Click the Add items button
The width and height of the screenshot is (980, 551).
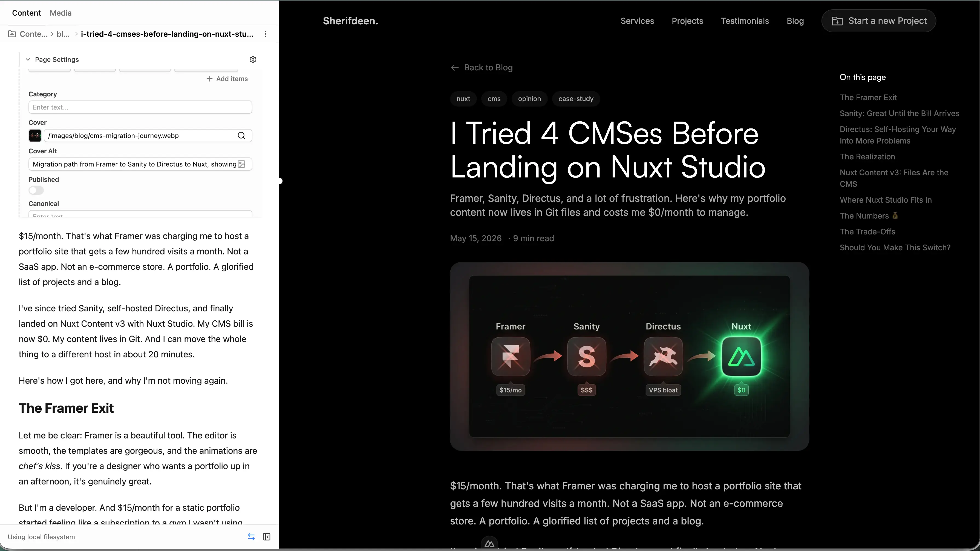point(227,79)
